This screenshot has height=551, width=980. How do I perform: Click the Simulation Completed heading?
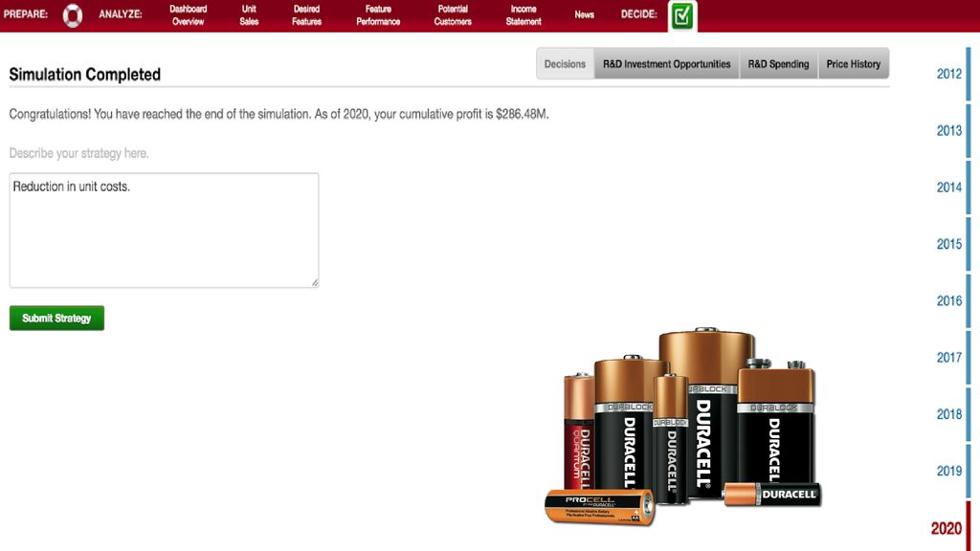pos(85,75)
